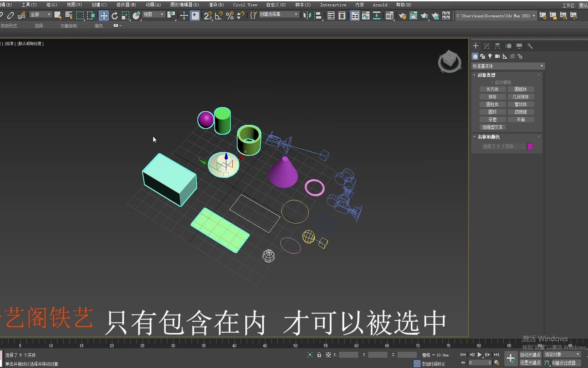Open the Lights category in Create panel
The image size is (588, 368).
coord(490,56)
